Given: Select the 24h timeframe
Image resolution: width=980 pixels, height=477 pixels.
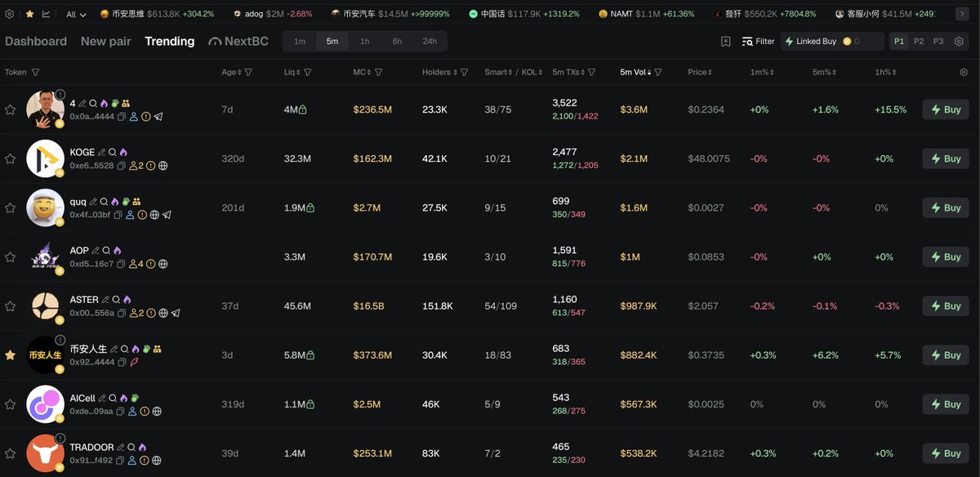Looking at the screenshot, I should (430, 41).
